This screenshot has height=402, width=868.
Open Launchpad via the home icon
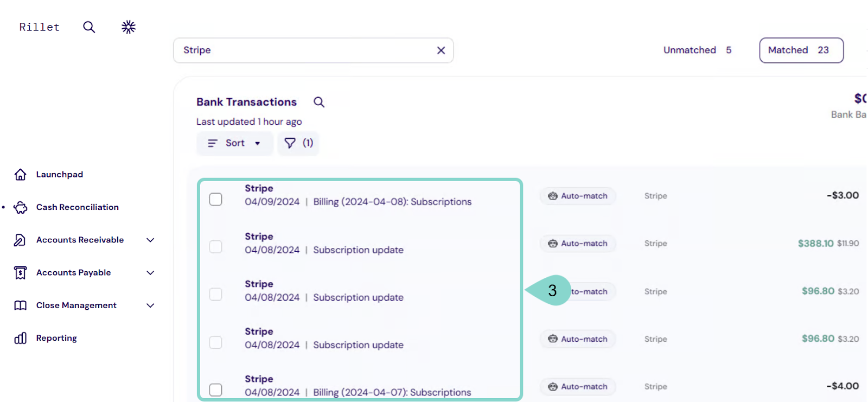21,175
